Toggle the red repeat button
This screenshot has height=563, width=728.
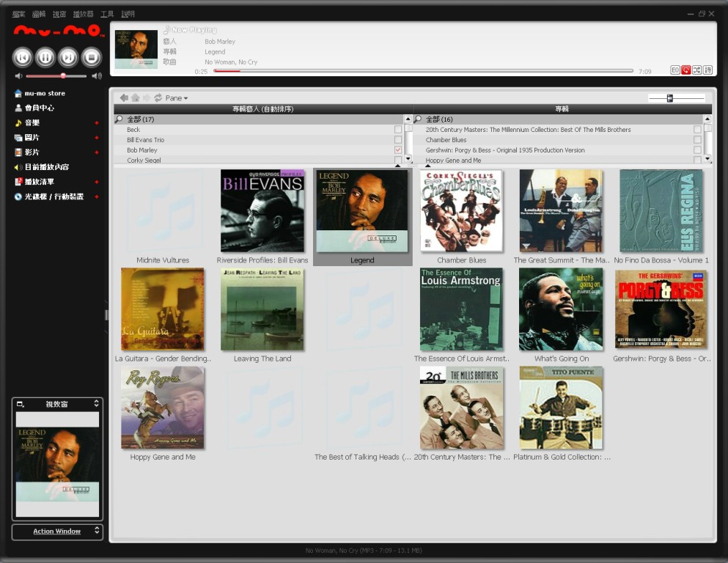click(x=685, y=70)
